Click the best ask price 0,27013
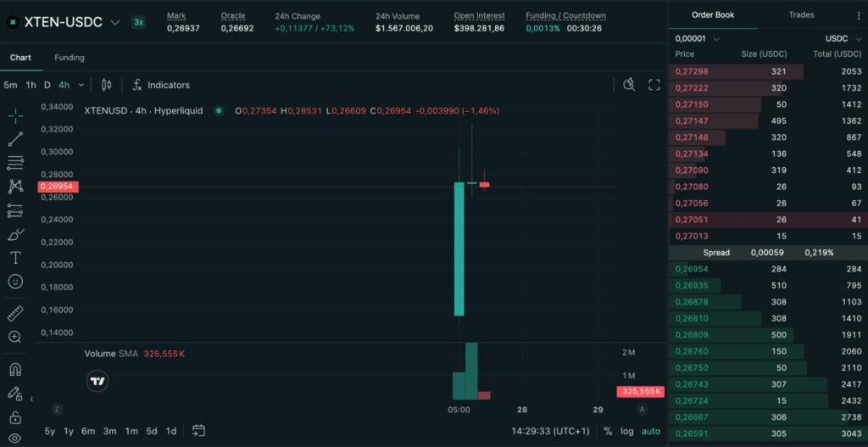Viewport: 868px width, 447px height. tap(692, 236)
